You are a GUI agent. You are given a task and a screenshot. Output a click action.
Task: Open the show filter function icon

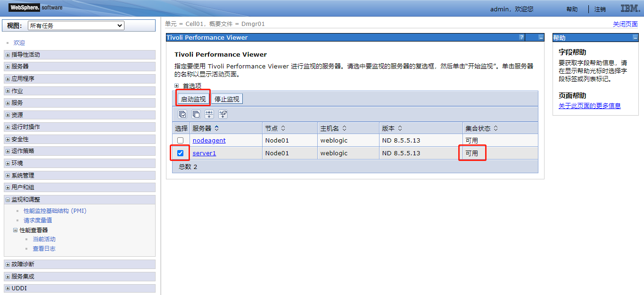click(x=209, y=114)
